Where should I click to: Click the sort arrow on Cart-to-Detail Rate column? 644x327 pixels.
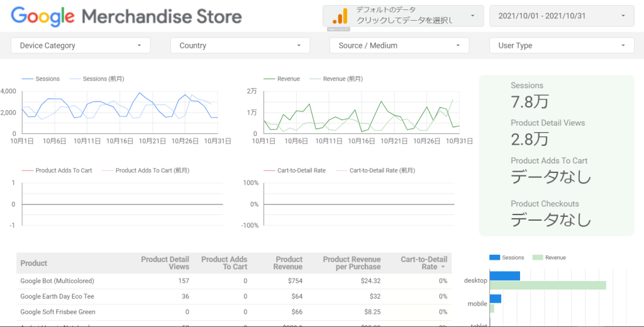tap(443, 267)
